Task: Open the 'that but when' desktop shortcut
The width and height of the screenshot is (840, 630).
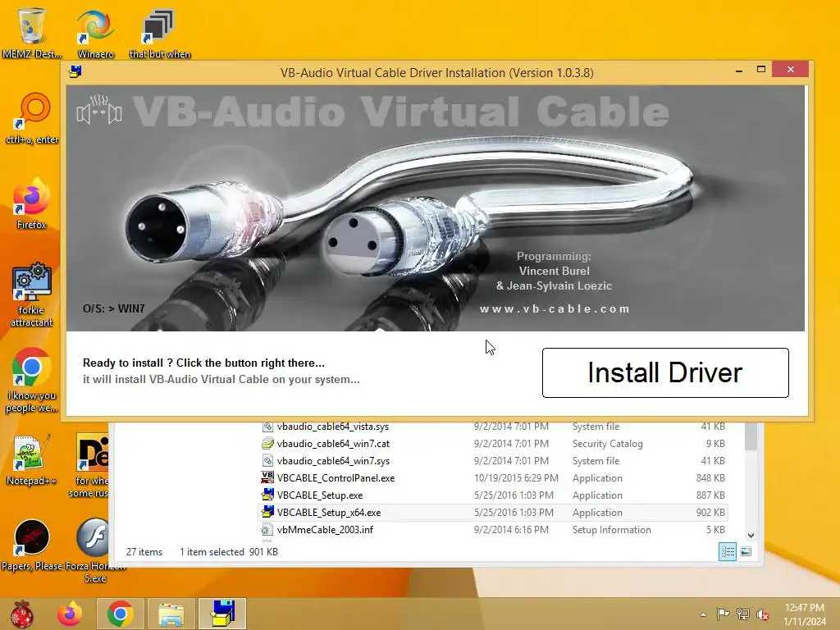Action: pos(159,33)
